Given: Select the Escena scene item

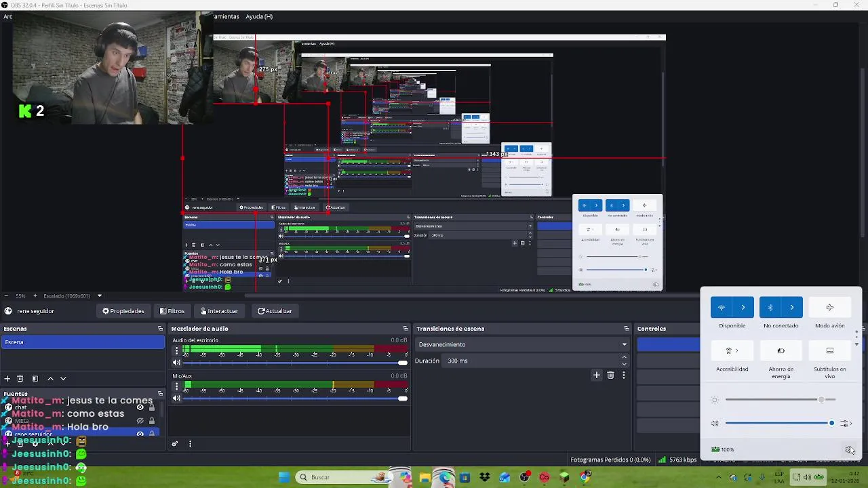Looking at the screenshot, I should [x=82, y=342].
